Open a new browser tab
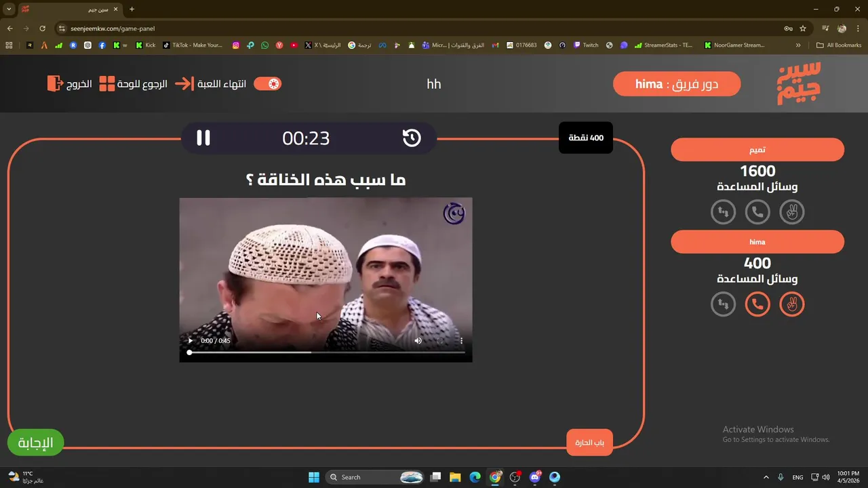Viewport: 868px width, 488px height. click(132, 9)
